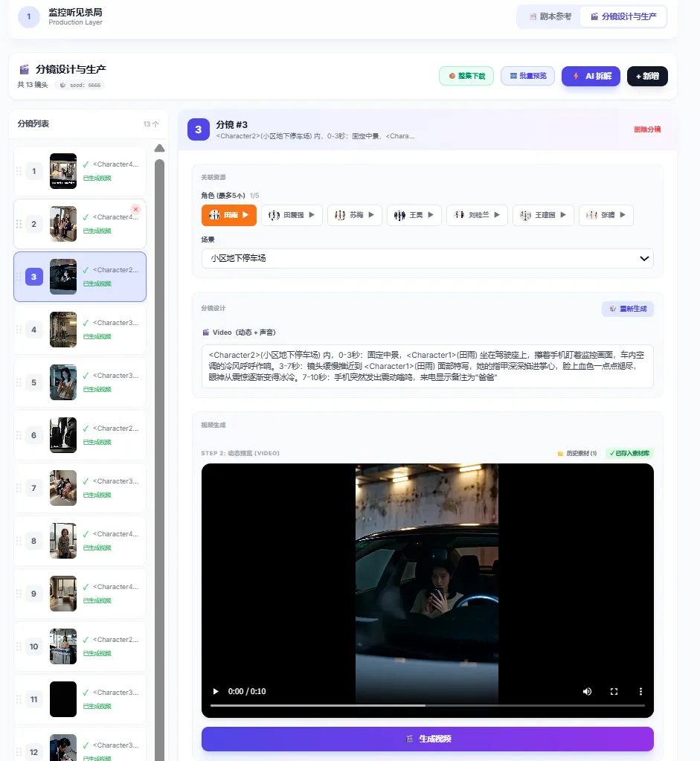Click the play arrow on the 苏梅 chip

(x=371, y=214)
